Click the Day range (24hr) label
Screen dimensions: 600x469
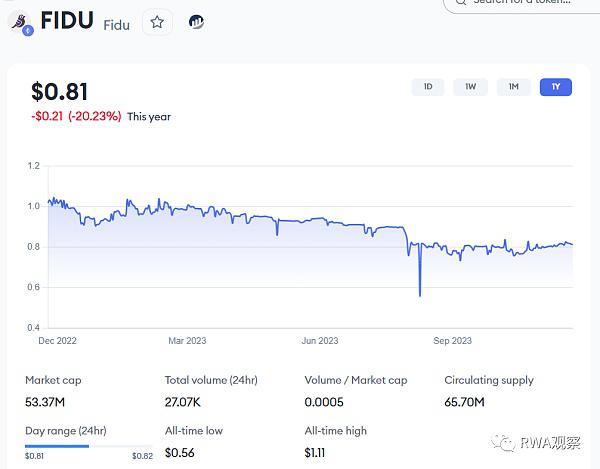click(66, 431)
